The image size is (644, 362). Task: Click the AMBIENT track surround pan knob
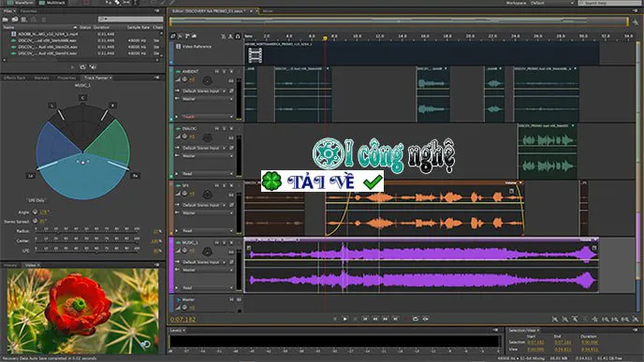click(208, 80)
